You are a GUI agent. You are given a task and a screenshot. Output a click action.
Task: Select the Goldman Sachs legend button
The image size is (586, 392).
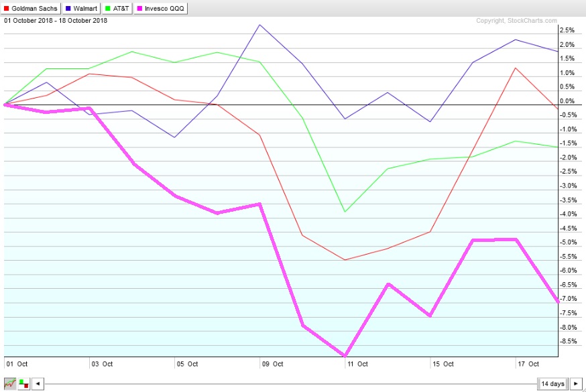(x=31, y=8)
